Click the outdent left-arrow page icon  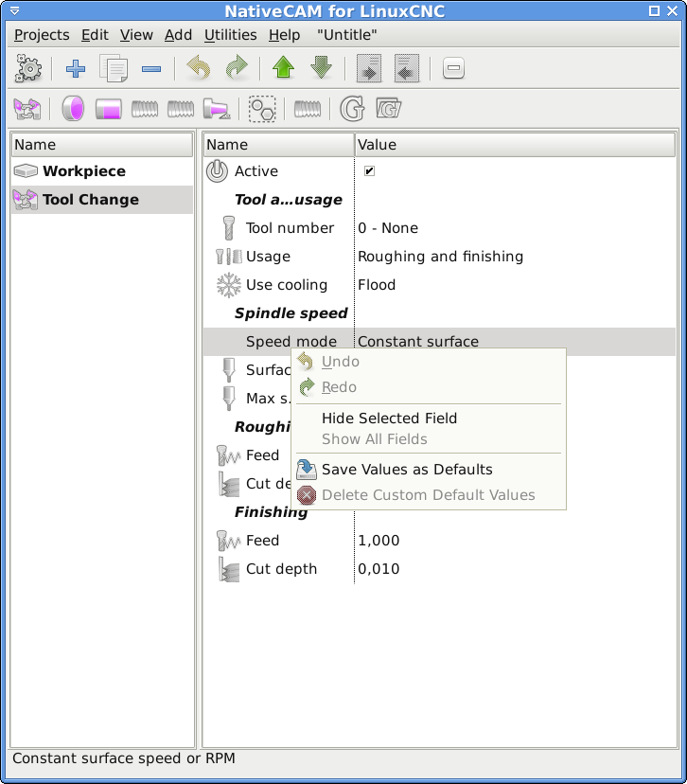point(407,68)
